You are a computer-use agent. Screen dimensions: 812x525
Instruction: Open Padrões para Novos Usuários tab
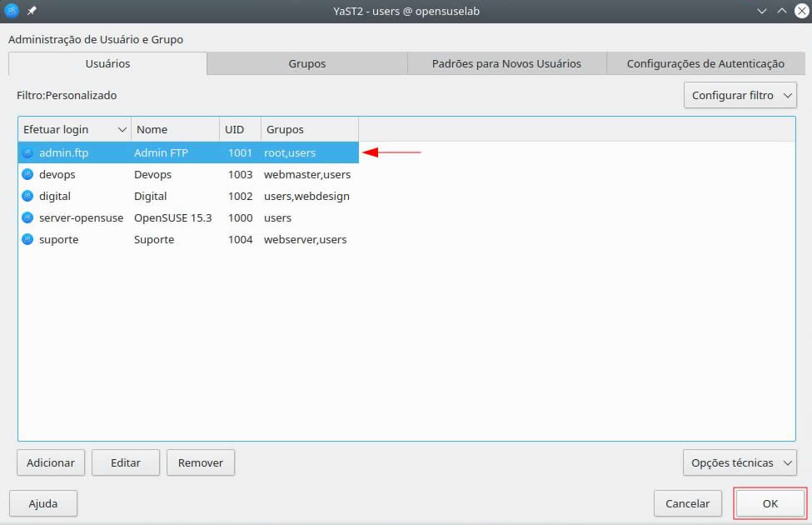click(x=506, y=63)
